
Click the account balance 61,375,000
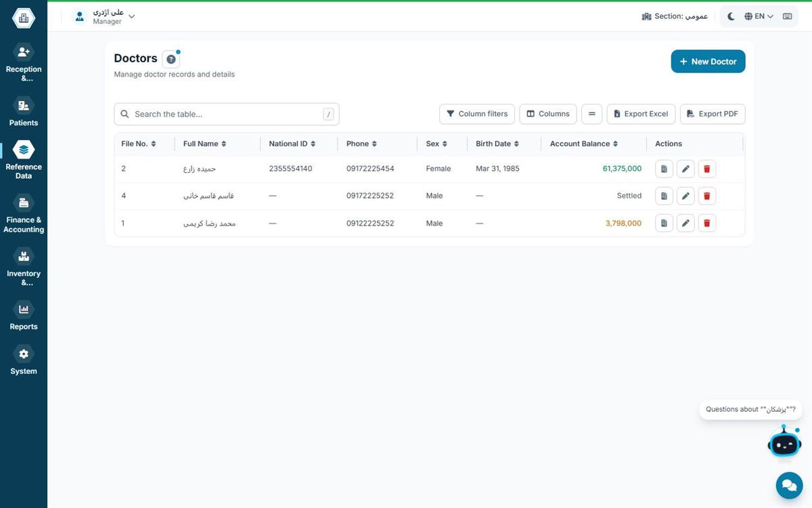[x=622, y=169]
